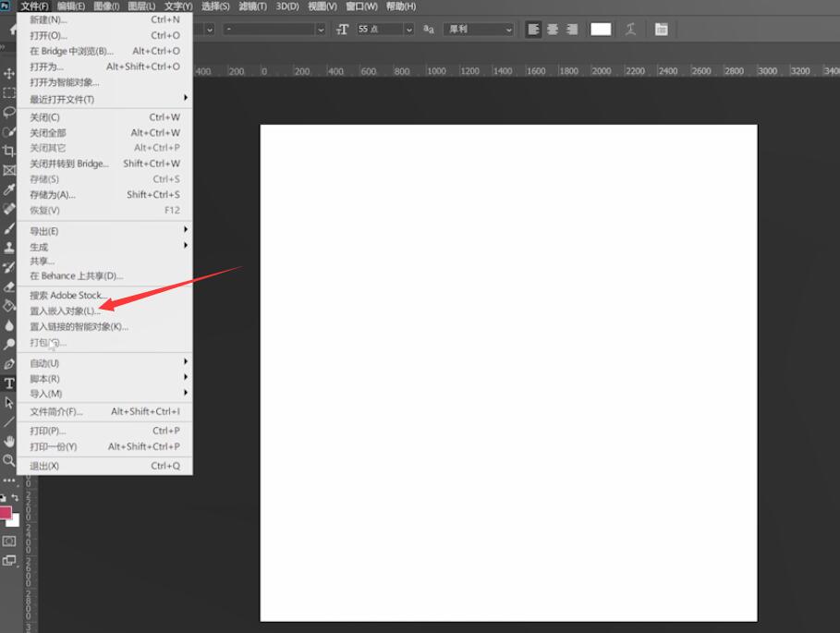Open the Image menu in menu bar
Viewport: 840px width, 633px height.
click(x=106, y=6)
